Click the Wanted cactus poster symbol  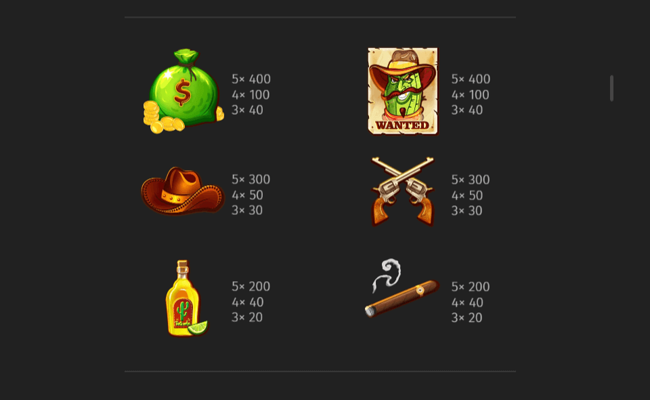click(x=403, y=91)
